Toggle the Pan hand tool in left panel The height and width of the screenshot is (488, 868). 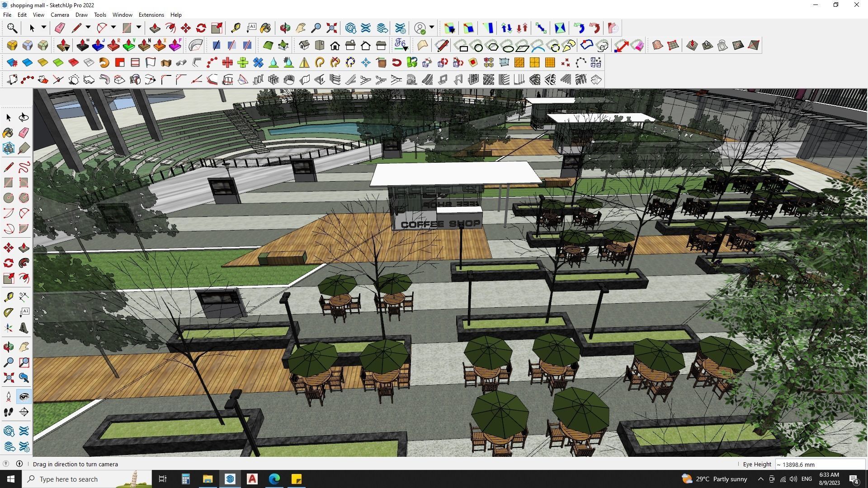24,347
